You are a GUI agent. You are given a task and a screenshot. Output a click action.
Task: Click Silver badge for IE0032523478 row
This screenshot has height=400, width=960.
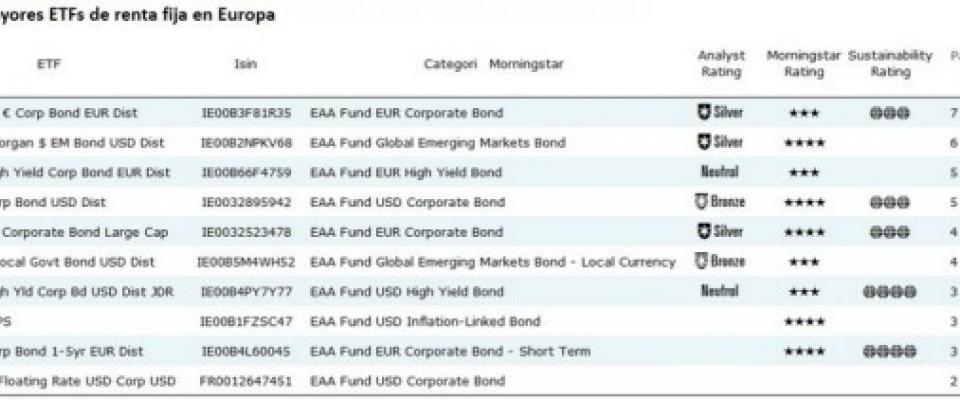(x=721, y=232)
